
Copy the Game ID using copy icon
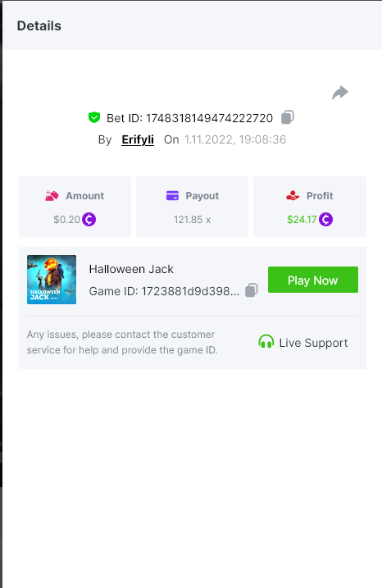252,290
